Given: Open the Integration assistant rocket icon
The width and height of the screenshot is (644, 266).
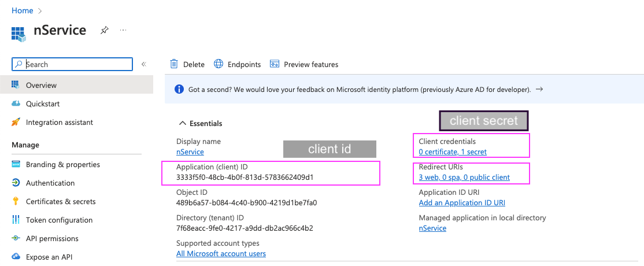Looking at the screenshot, I should point(16,122).
